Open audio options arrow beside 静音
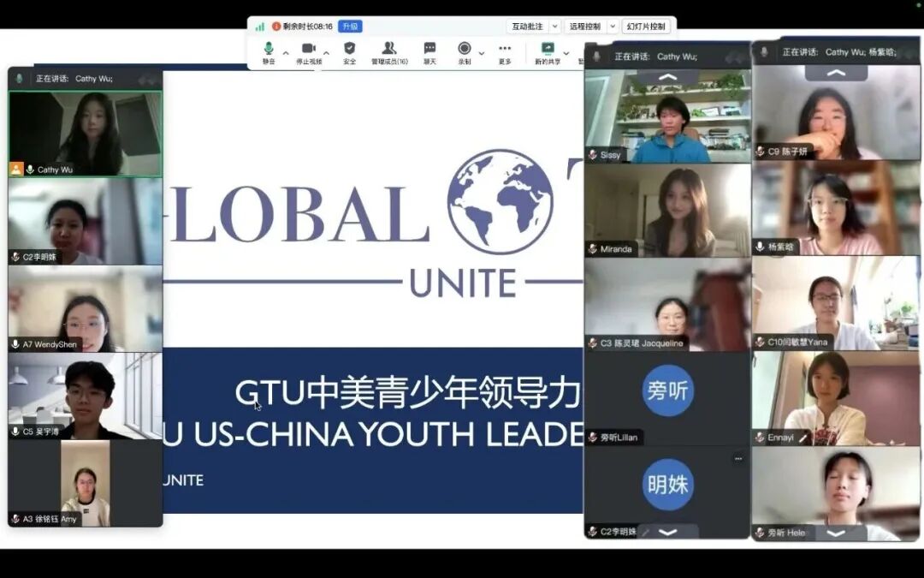The height and width of the screenshot is (578, 924). click(286, 53)
